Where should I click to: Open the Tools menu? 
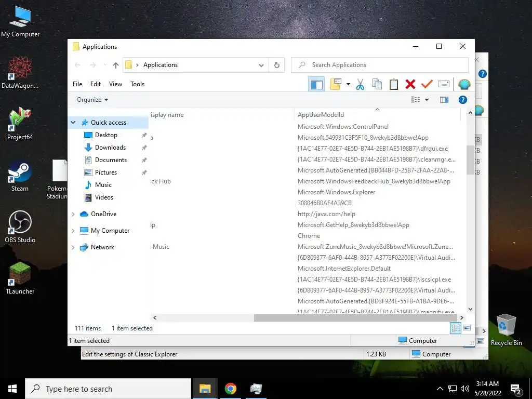[x=137, y=84]
